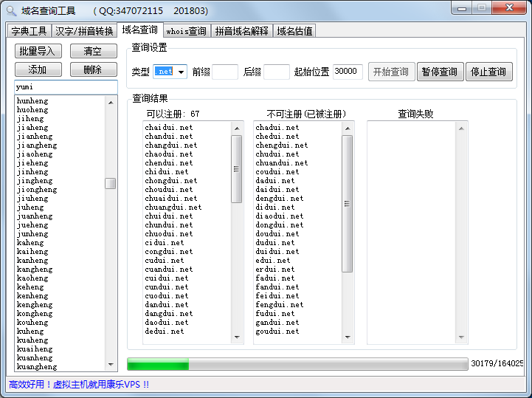The image size is (532, 398).
Task: Open the whois查询 tab
Action: point(186,31)
